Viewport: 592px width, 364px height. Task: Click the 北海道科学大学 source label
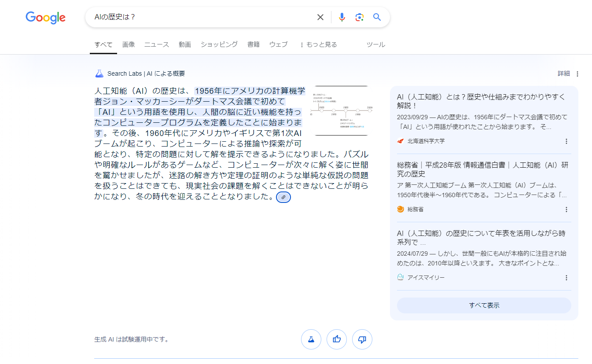pos(426,141)
